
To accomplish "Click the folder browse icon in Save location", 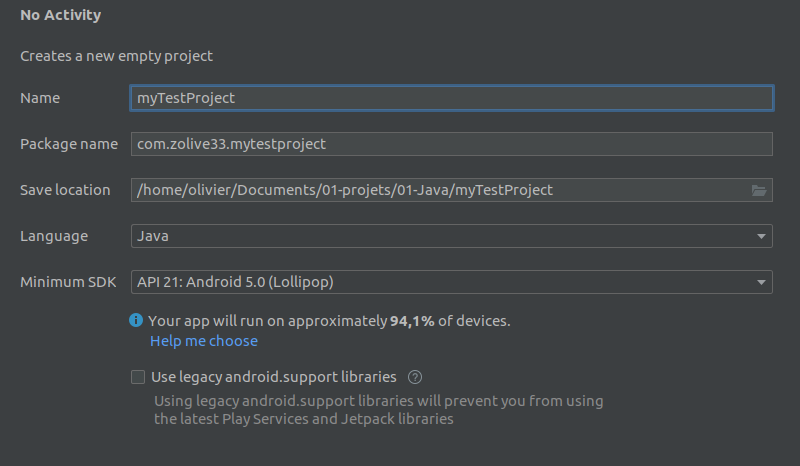I will point(758,190).
